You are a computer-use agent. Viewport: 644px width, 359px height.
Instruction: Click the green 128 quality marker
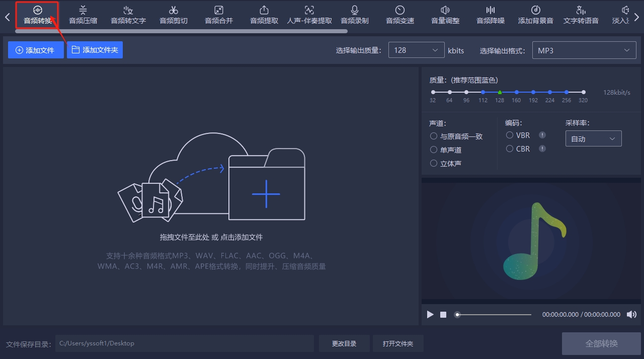tap(500, 92)
